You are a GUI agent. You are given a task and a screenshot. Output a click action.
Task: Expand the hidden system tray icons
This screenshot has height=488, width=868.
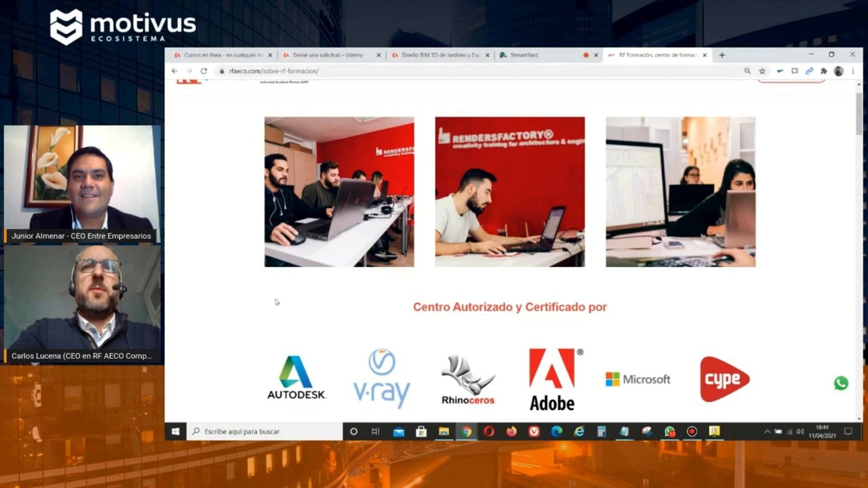[x=767, y=432]
